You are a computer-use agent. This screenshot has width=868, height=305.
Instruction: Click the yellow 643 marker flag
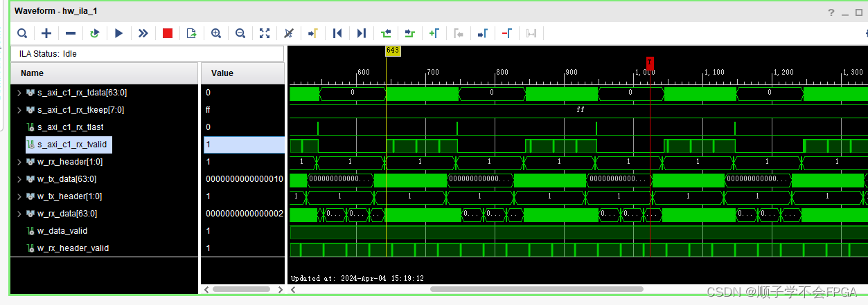click(x=393, y=50)
